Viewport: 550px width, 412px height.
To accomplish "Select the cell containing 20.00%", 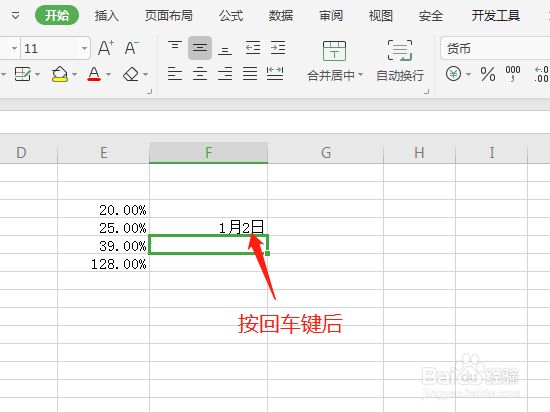I will tap(103, 209).
